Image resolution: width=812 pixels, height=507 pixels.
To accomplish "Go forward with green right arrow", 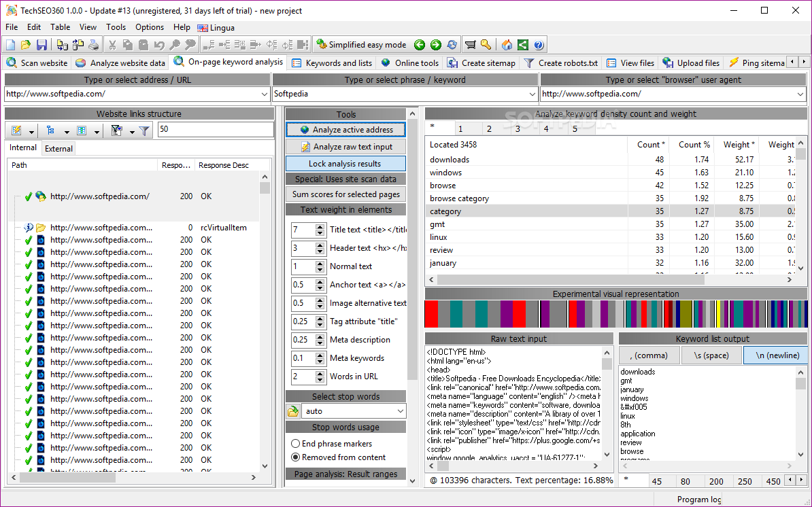I will (436, 45).
